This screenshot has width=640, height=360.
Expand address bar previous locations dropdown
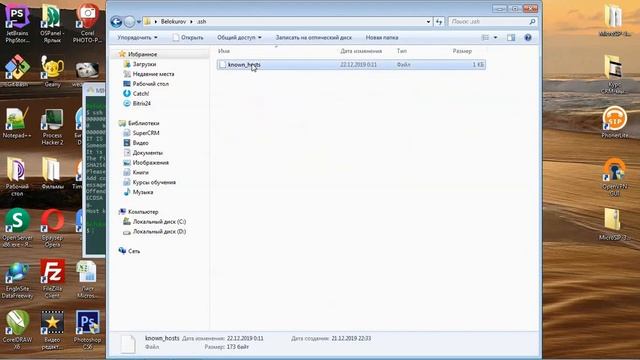[428, 22]
